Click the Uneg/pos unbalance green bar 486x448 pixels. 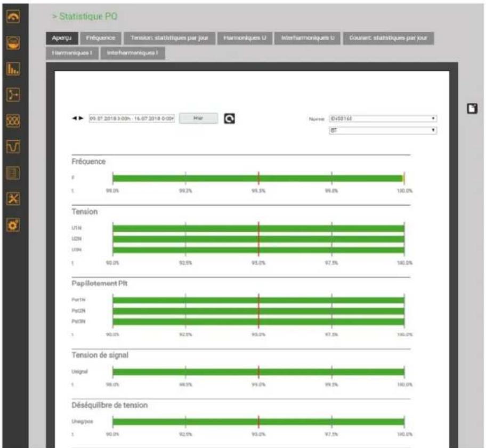pos(258,422)
